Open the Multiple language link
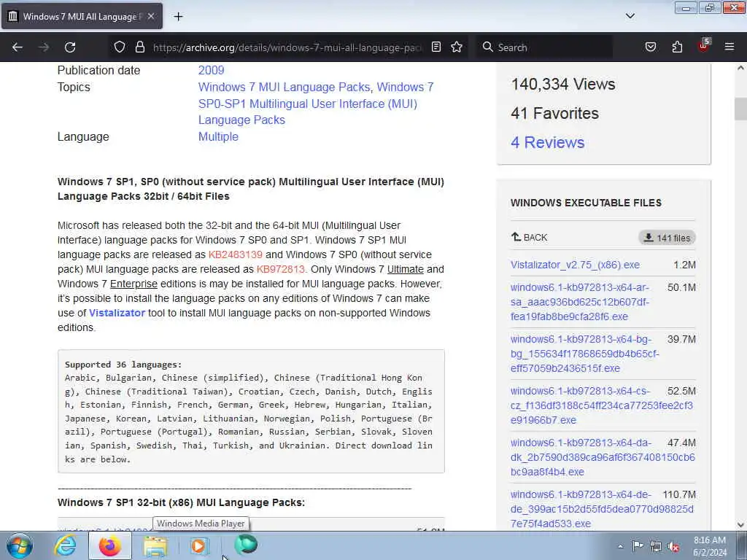The image size is (747, 560). click(218, 136)
